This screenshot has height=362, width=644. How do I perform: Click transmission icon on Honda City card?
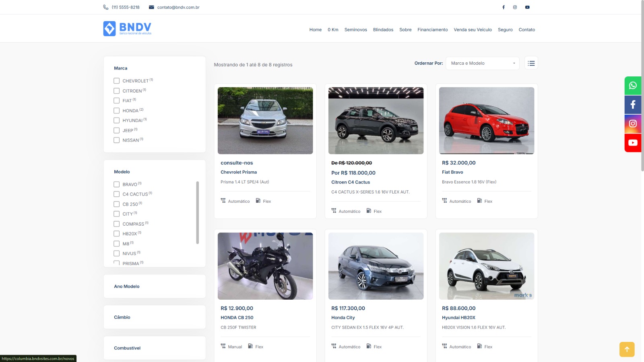[334, 346]
